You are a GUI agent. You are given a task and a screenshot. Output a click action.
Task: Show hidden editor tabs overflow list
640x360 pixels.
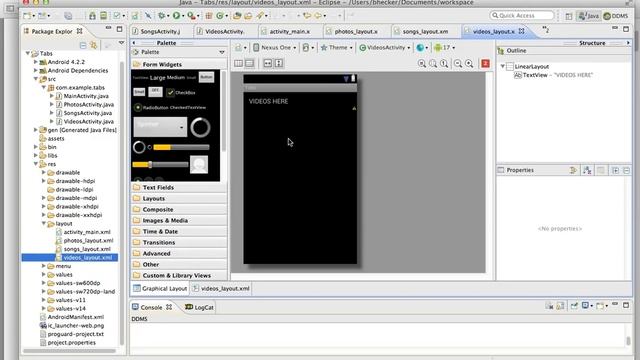tap(545, 30)
